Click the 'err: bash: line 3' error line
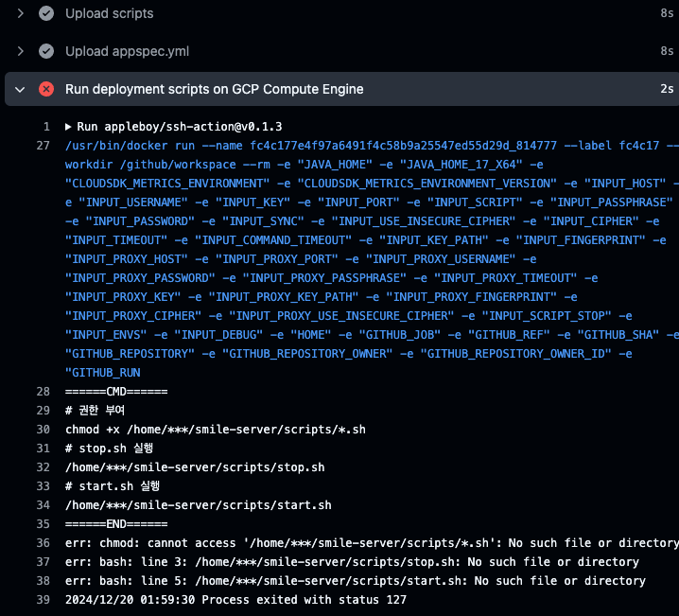679x616 pixels. click(352, 562)
